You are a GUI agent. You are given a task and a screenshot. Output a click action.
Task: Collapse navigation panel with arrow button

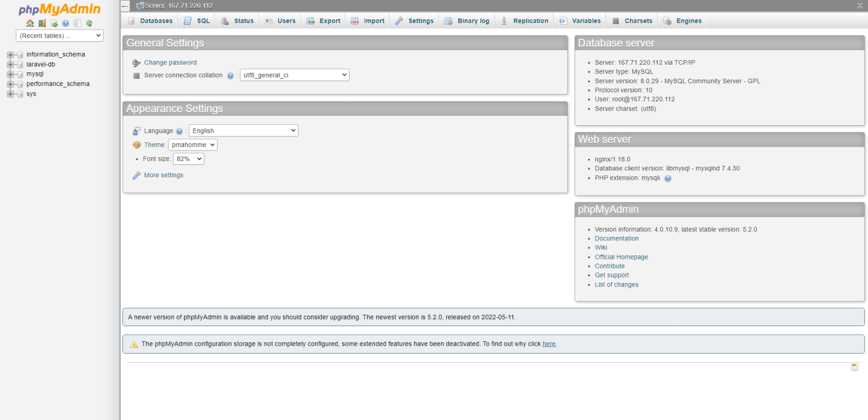coord(125,6)
